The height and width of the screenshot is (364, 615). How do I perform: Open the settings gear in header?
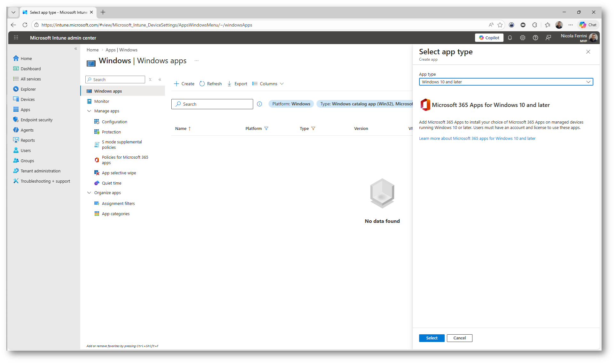click(522, 38)
